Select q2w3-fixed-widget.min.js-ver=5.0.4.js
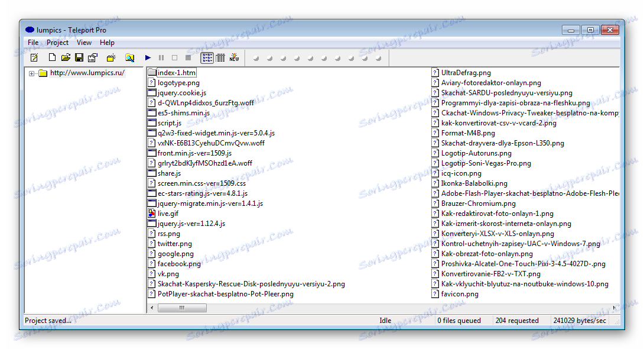 [x=216, y=133]
